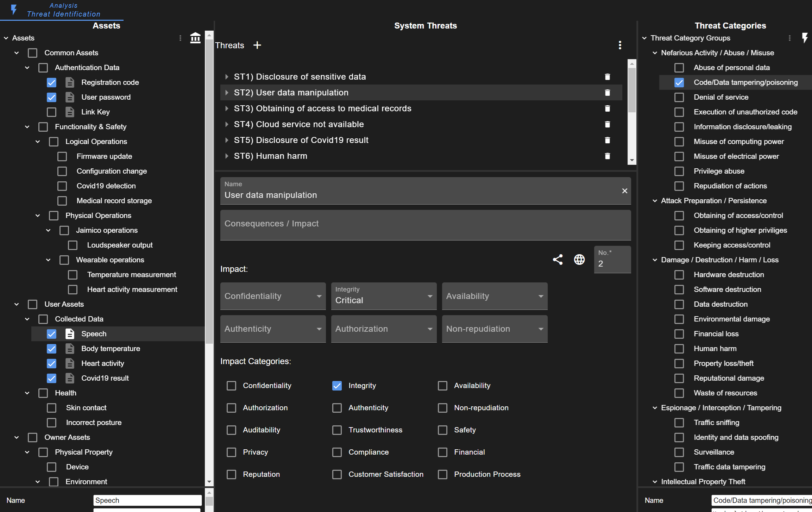Expand the ST1 Disclosure of sensitive data threat
Viewport: 812px width, 512px height.
pos(226,76)
